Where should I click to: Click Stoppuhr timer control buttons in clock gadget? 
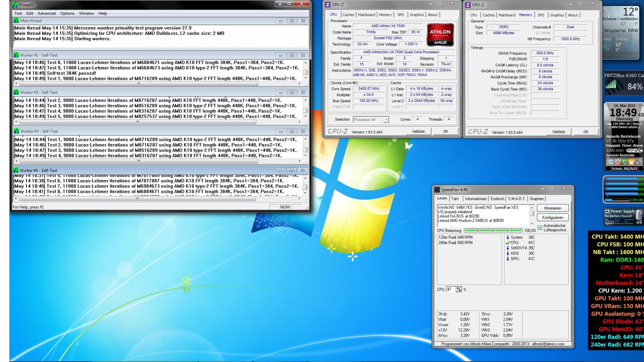click(634, 151)
